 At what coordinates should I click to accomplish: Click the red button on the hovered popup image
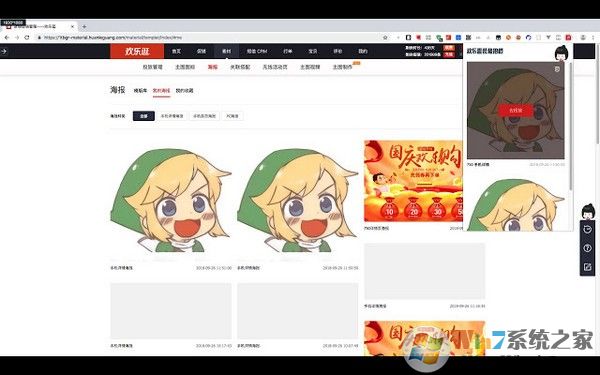pos(515,111)
